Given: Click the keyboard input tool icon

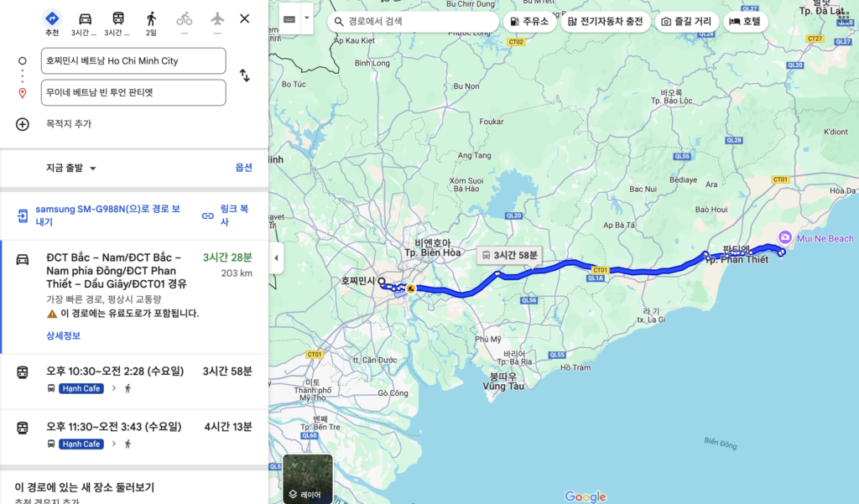Looking at the screenshot, I should click(289, 19).
